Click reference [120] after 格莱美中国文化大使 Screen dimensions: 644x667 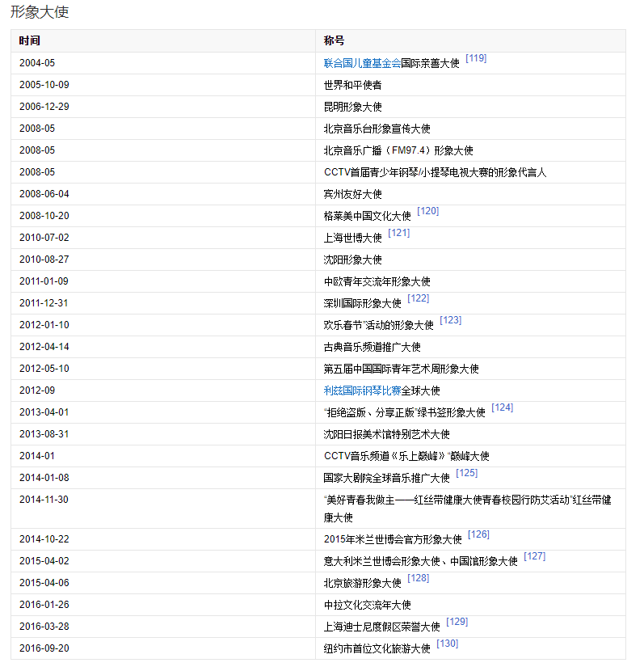428,211
